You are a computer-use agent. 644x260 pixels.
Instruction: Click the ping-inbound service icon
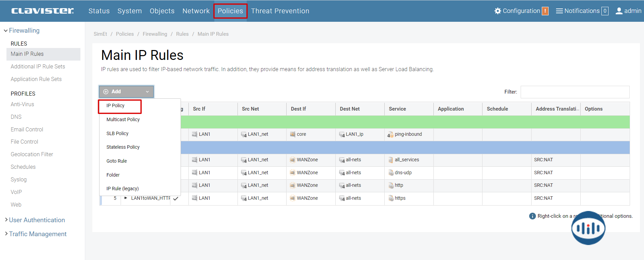click(390, 135)
